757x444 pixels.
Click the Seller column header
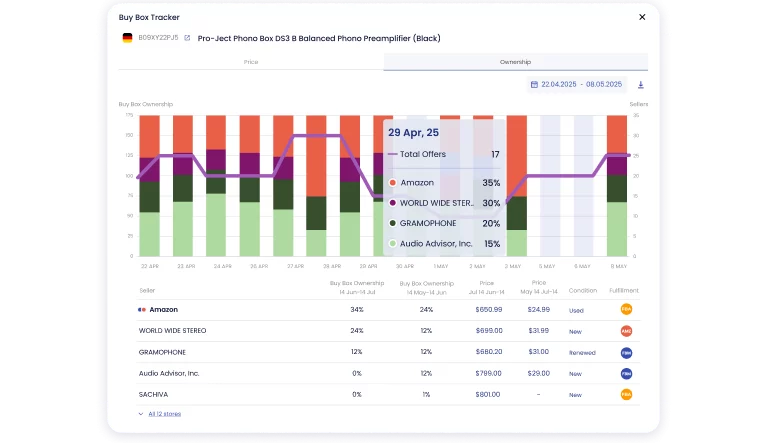(x=147, y=291)
